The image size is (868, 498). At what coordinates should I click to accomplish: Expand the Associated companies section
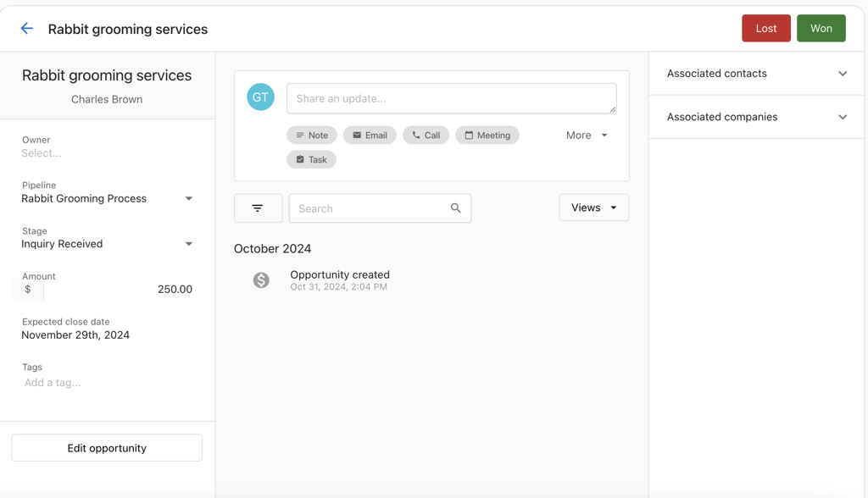click(843, 117)
